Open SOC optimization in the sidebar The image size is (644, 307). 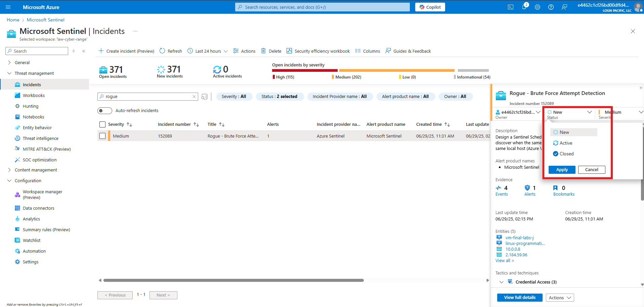click(40, 160)
